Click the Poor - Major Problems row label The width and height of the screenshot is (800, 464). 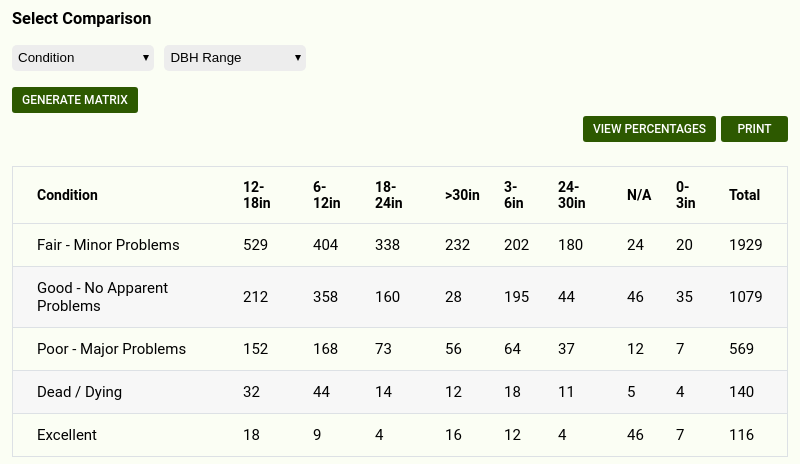coord(111,349)
